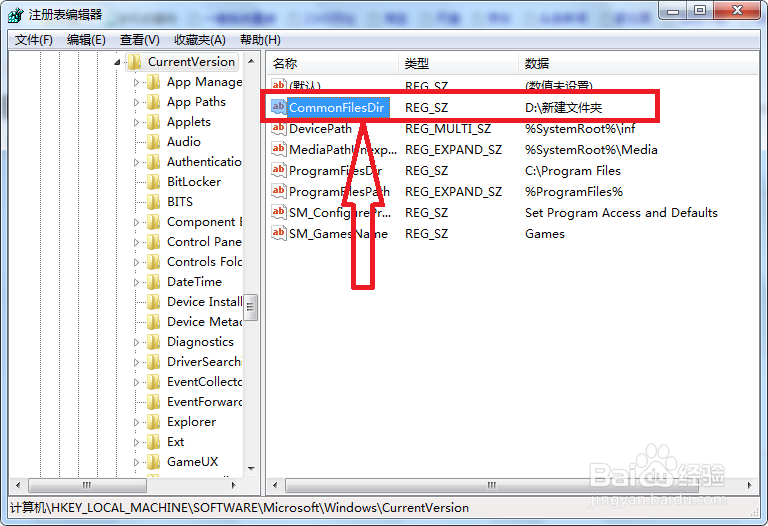768x526 pixels.
Task: Expand the Explorer key
Action: pyautogui.click(x=136, y=422)
